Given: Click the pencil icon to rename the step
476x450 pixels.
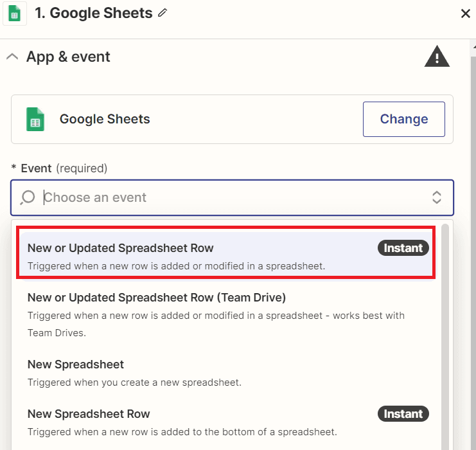Looking at the screenshot, I should coord(163,13).
